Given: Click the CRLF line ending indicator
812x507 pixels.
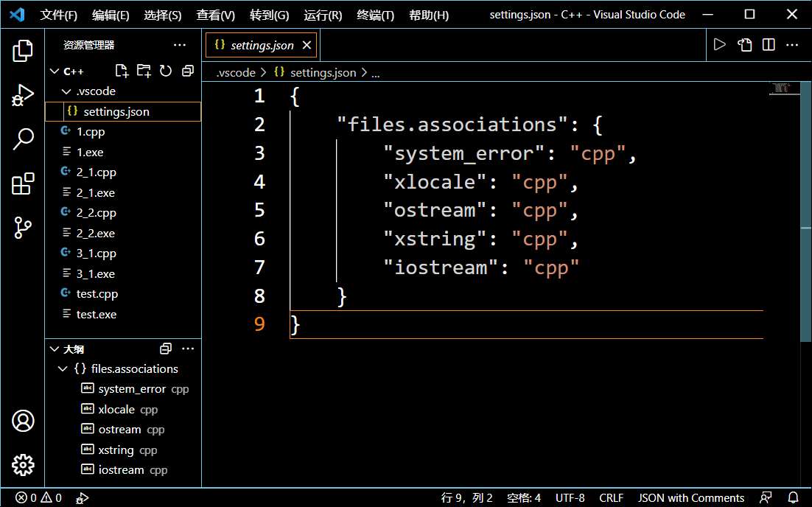Looking at the screenshot, I should [x=611, y=497].
